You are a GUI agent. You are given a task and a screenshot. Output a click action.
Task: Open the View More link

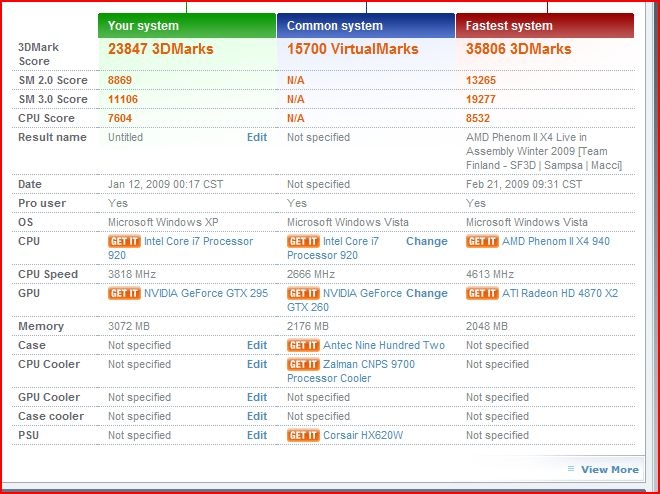tap(609, 470)
